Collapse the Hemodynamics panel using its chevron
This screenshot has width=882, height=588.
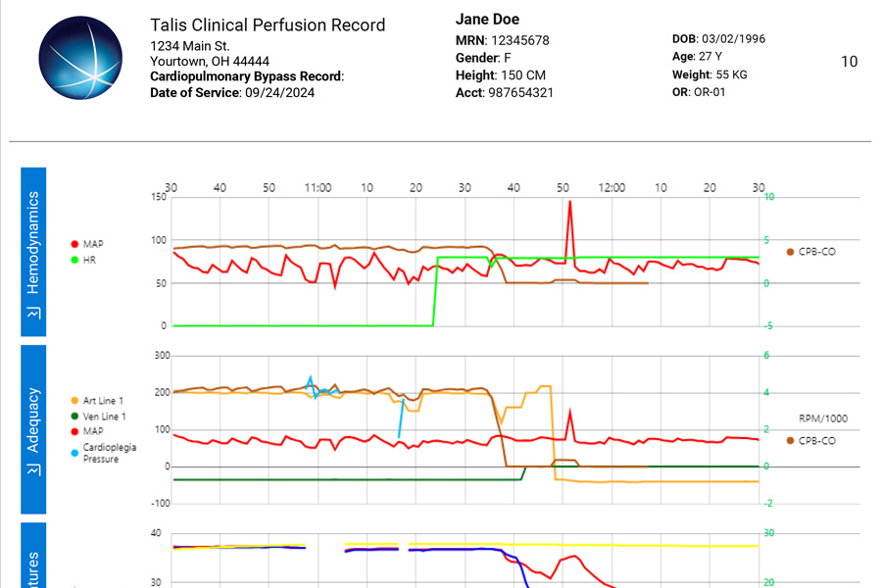pos(33,309)
